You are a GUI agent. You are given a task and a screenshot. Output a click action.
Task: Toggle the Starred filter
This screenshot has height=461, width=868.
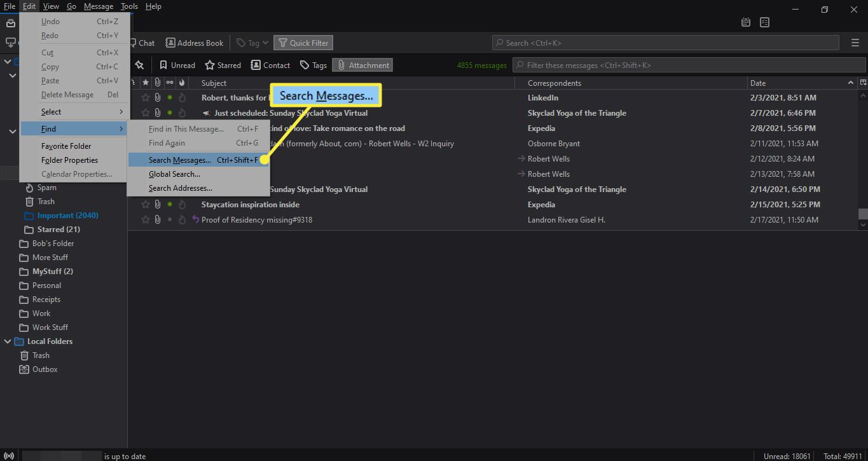[223, 65]
